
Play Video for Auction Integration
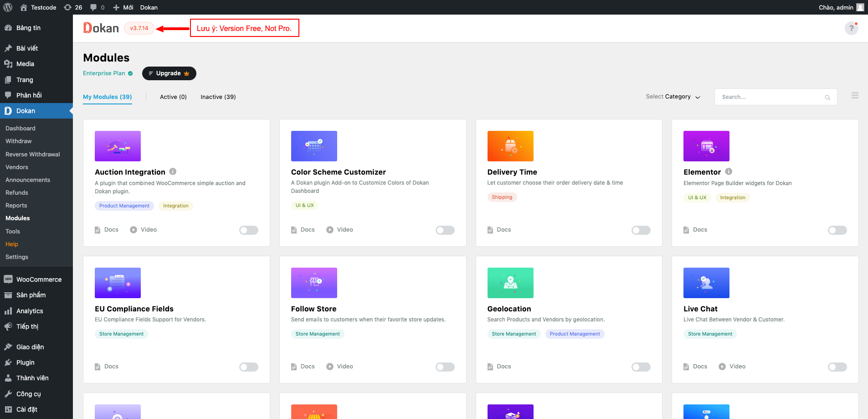click(x=144, y=230)
